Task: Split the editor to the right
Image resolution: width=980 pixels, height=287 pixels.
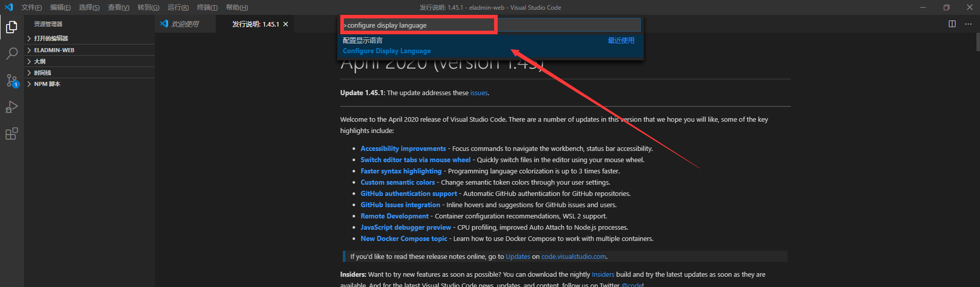Action: tap(952, 24)
